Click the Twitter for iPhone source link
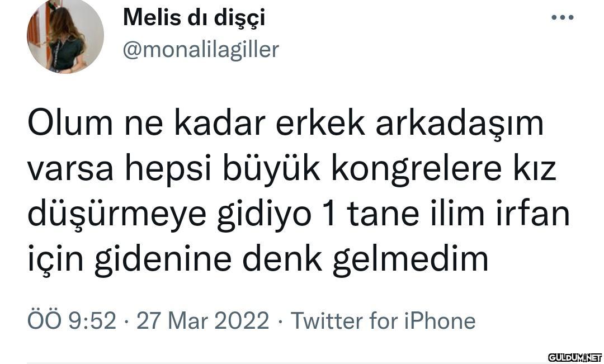604x364 pixels. tap(383, 321)
